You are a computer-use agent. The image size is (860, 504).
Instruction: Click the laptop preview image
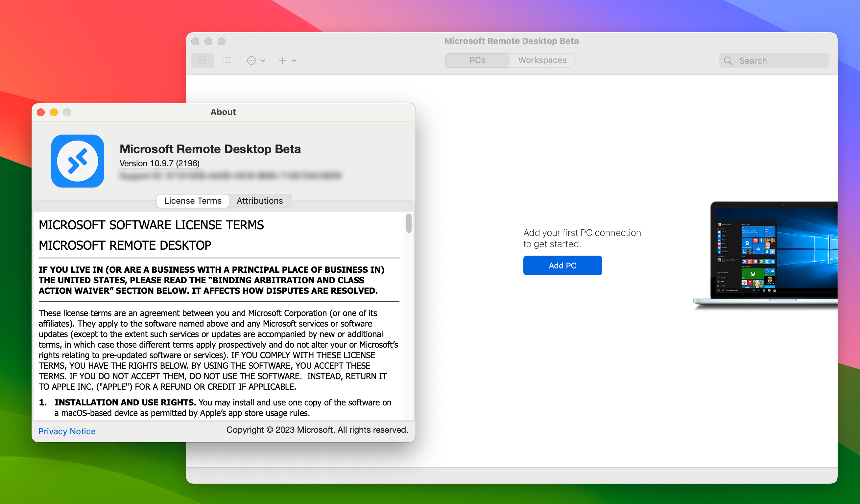pyautogui.click(x=765, y=255)
